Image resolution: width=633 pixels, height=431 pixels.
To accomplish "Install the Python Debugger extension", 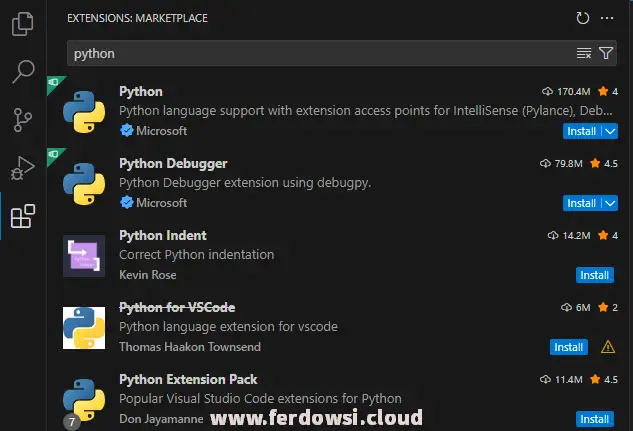I will [581, 203].
